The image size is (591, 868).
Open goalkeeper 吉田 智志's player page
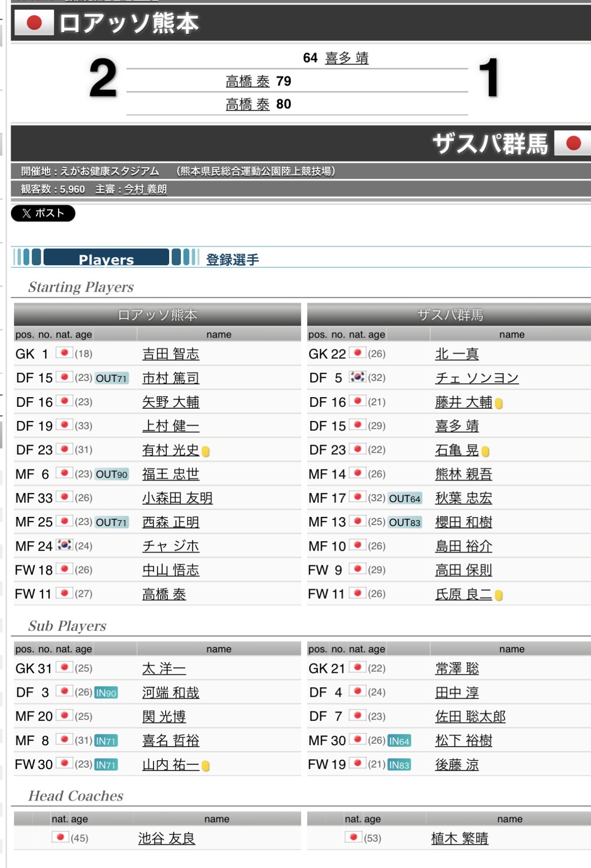171,354
